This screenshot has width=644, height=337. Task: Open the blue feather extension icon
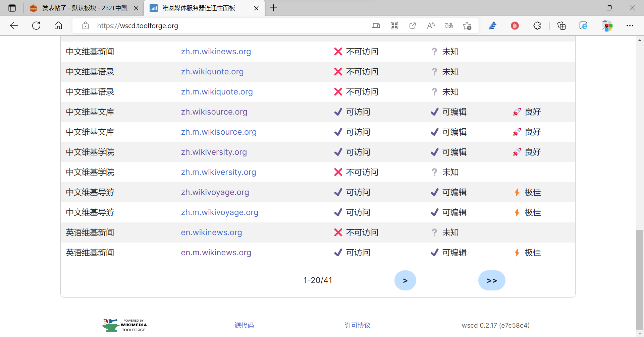492,25
